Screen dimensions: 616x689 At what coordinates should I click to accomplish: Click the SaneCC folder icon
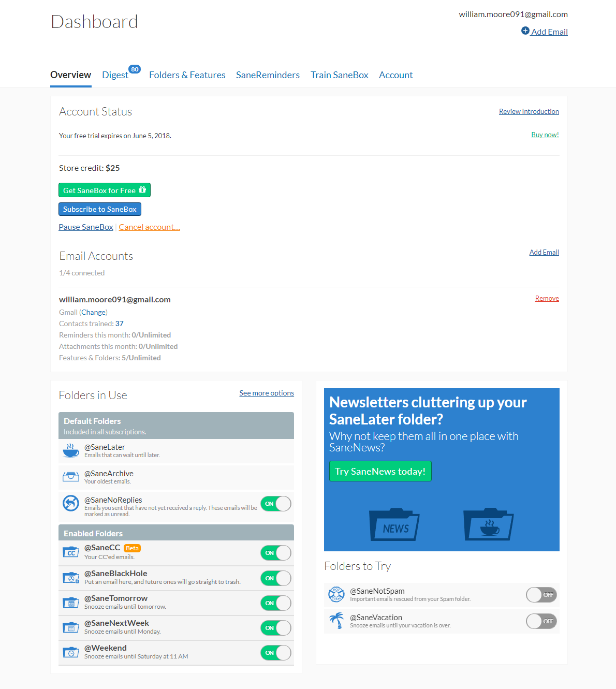point(71,552)
